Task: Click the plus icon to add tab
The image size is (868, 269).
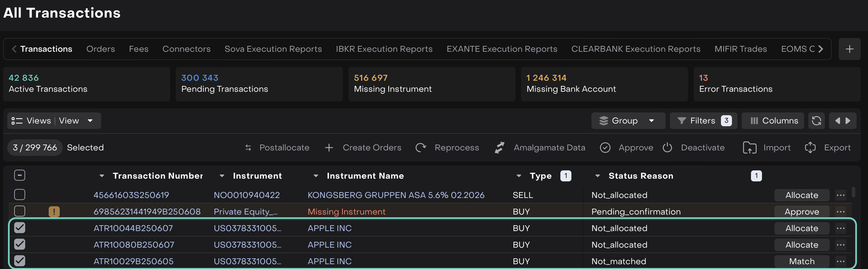Action: [x=849, y=49]
